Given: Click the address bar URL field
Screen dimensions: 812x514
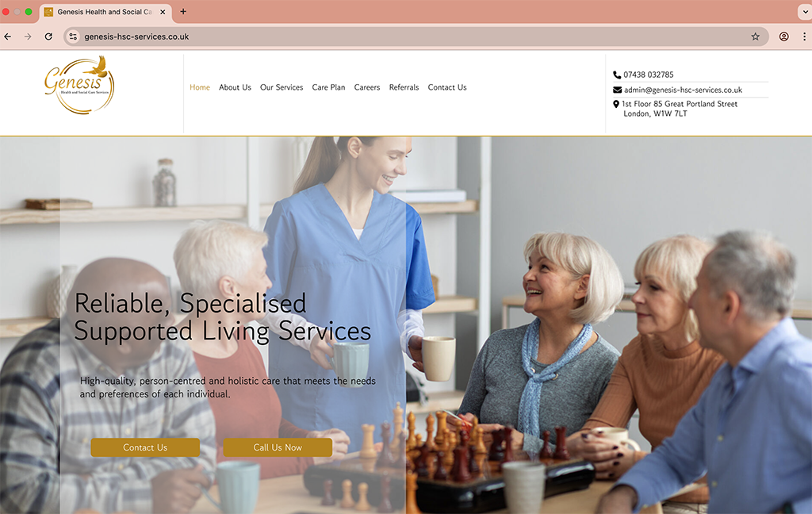Looking at the screenshot, I should (x=409, y=36).
